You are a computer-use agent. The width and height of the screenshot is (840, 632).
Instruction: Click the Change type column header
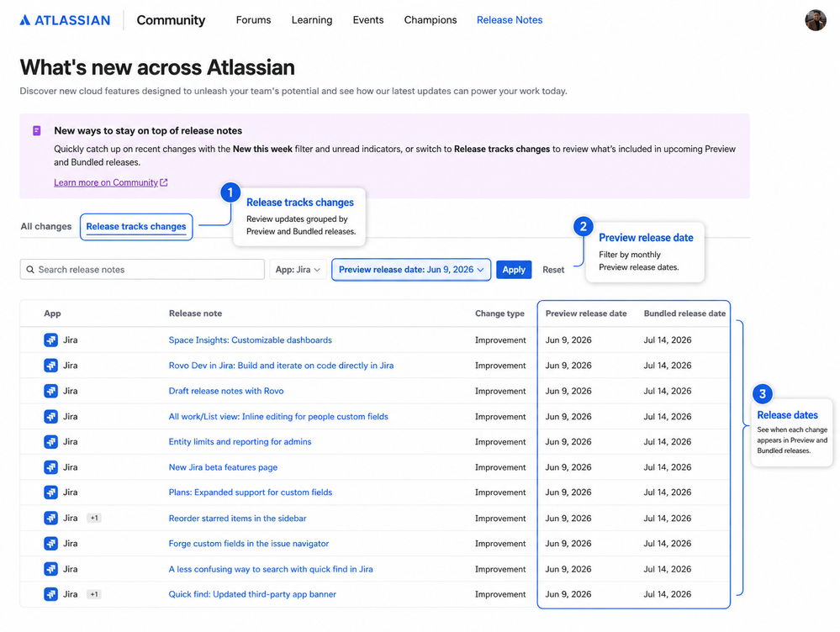(499, 313)
